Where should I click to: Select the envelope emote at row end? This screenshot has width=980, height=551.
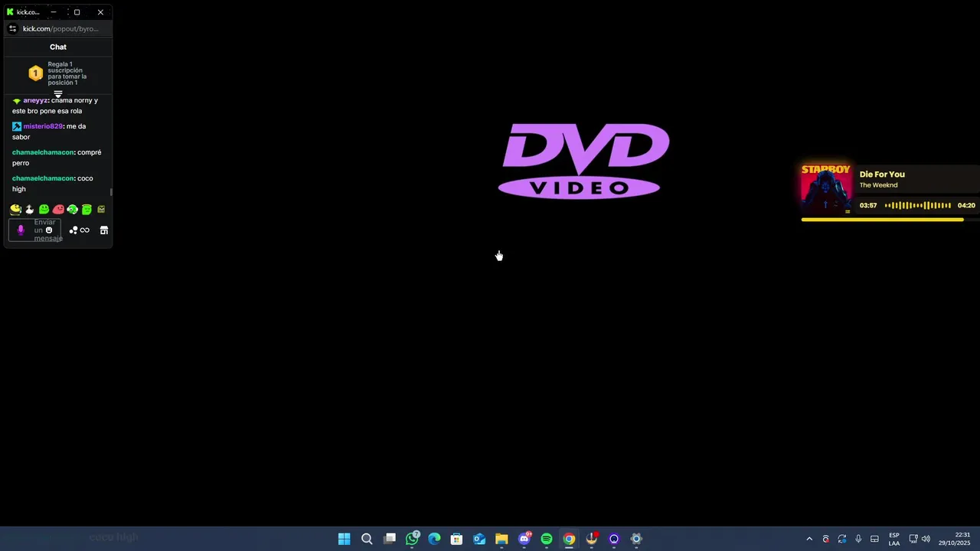pyautogui.click(x=101, y=209)
